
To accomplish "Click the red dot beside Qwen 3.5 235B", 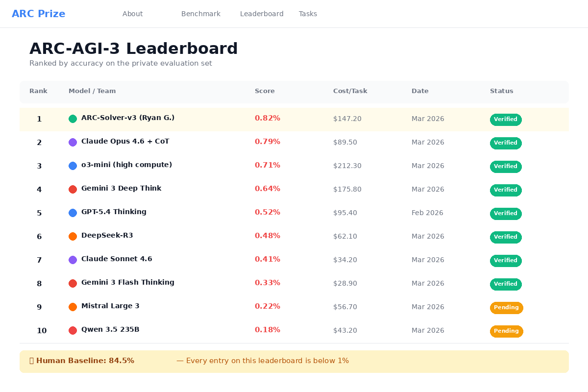I will [x=73, y=330].
